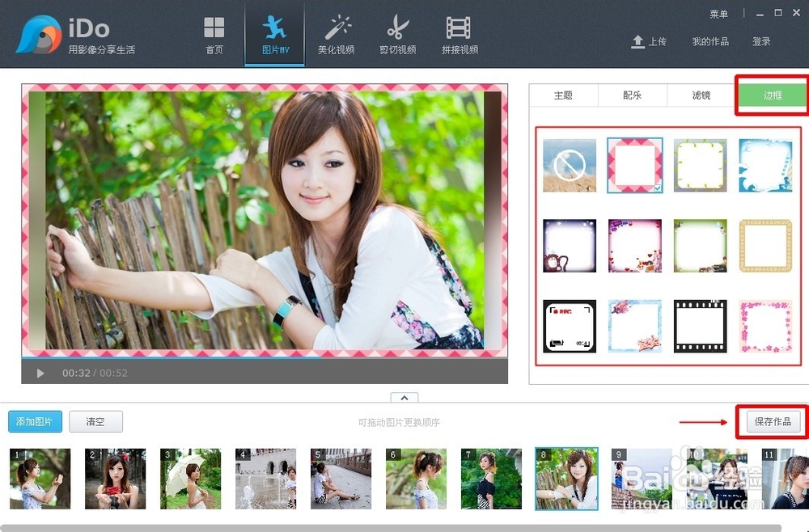Select photo thumbnail number 1
Screen dimensions: 809x532
pos(40,479)
